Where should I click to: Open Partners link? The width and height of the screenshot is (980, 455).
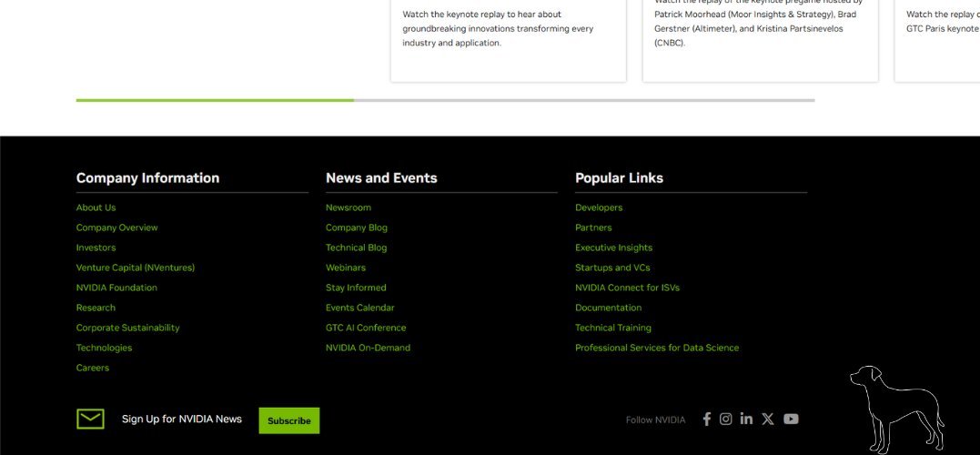pos(593,227)
